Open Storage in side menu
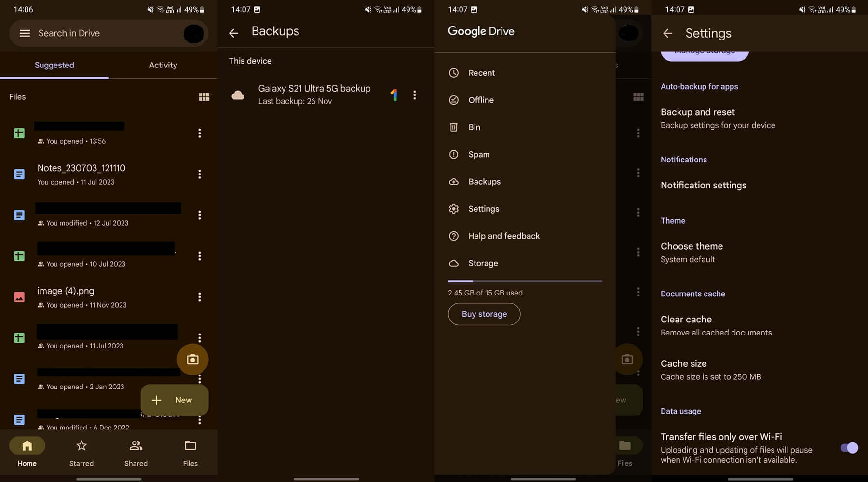This screenshot has width=868, height=482. 525,263
